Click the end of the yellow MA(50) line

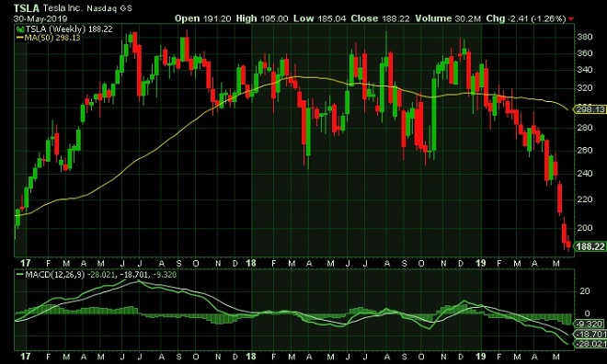pos(567,110)
